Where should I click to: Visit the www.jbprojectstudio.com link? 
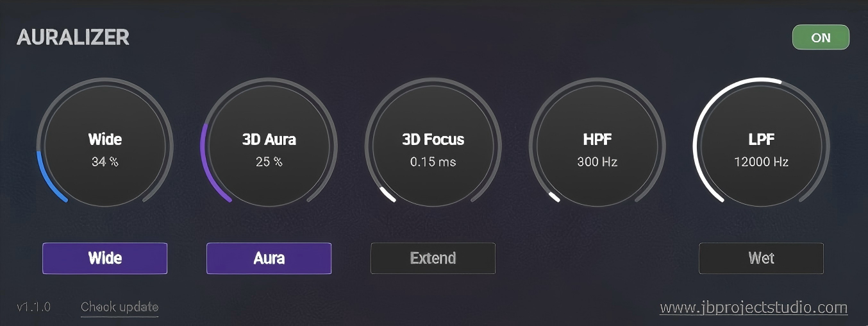754,308
